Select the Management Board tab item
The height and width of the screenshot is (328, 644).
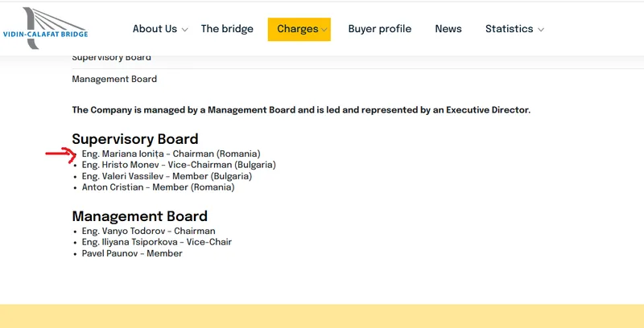(114, 80)
